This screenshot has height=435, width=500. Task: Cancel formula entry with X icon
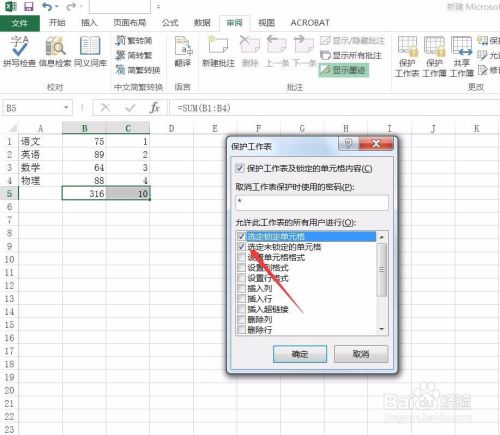(105, 108)
